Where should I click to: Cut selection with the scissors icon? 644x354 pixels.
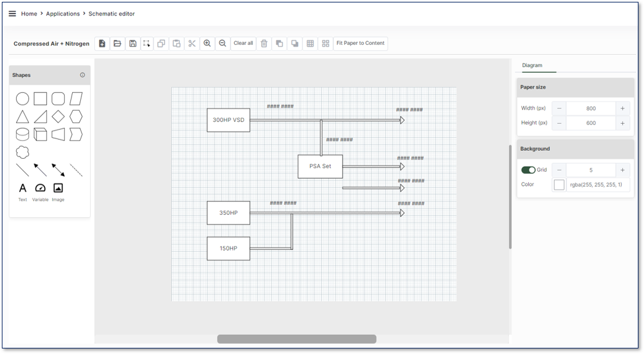(192, 44)
